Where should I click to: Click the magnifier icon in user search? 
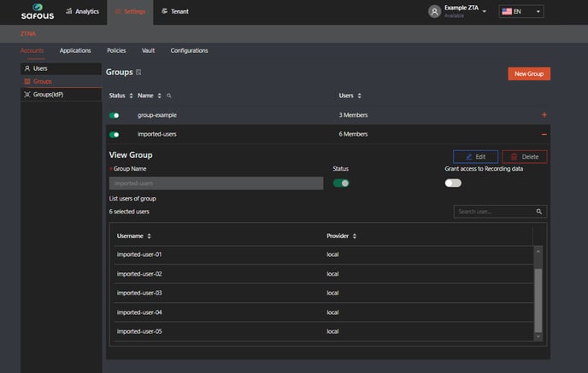(538, 211)
